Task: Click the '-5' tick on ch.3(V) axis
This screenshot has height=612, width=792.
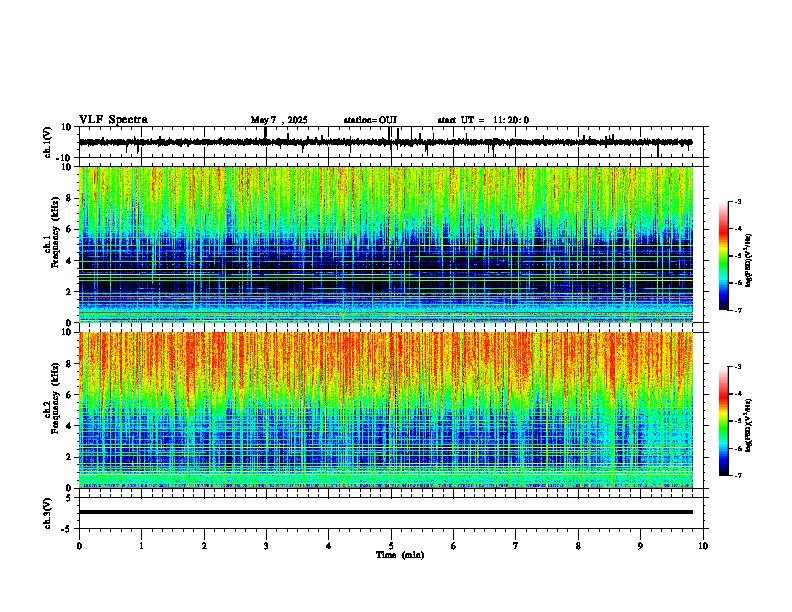Action: [x=67, y=529]
